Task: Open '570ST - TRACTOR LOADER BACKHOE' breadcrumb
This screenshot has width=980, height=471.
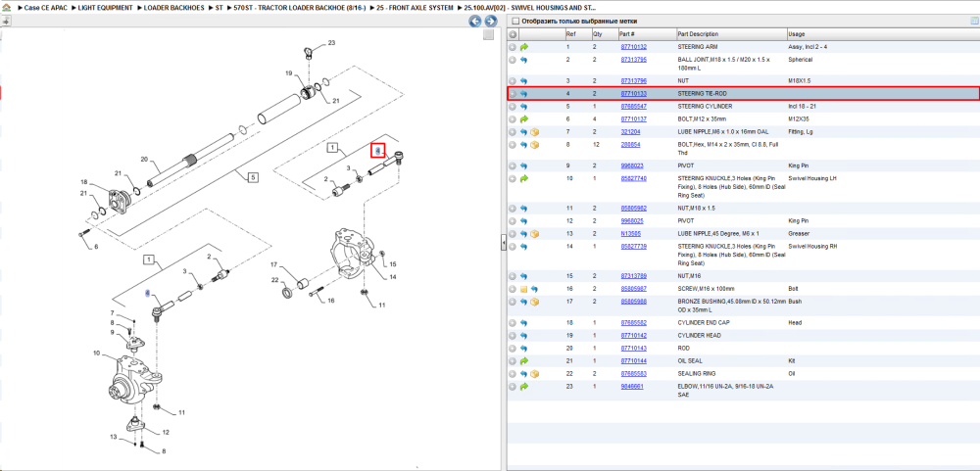Action: [x=299, y=8]
